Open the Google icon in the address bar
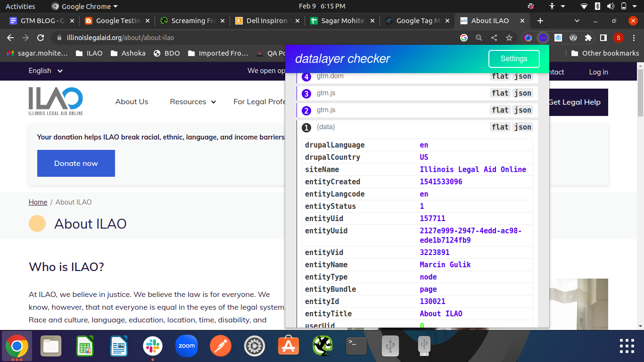Viewport: 644px width, 362px height. [x=464, y=38]
